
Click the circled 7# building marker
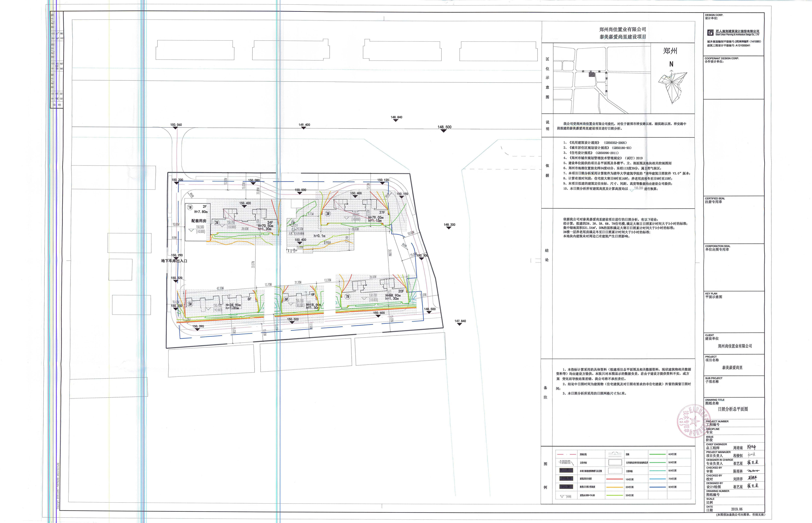point(347,296)
